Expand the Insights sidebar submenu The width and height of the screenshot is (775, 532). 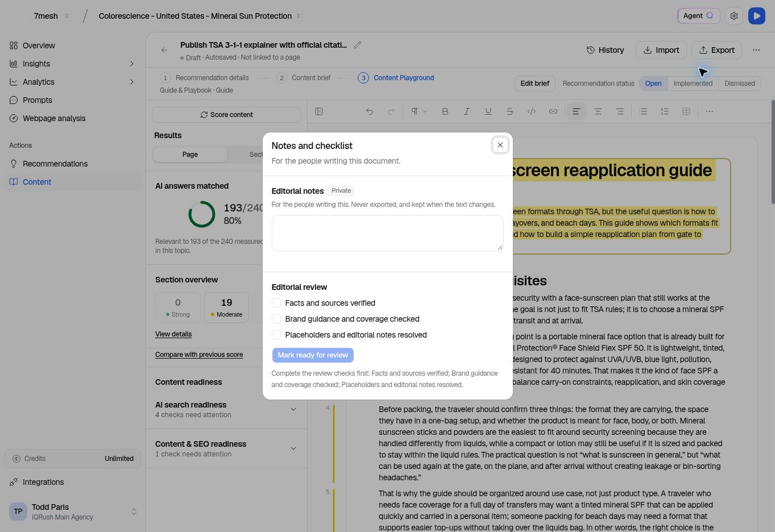click(132, 64)
